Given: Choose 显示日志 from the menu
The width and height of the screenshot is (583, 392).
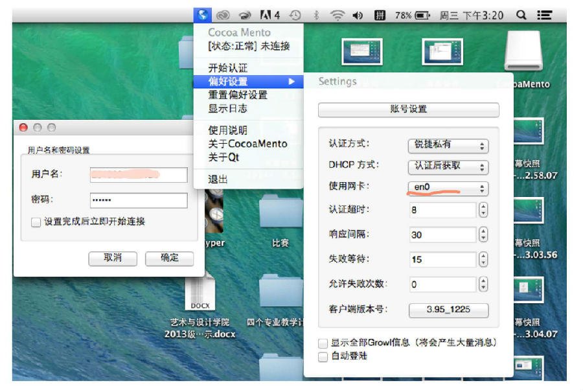Looking at the screenshot, I should (x=227, y=109).
